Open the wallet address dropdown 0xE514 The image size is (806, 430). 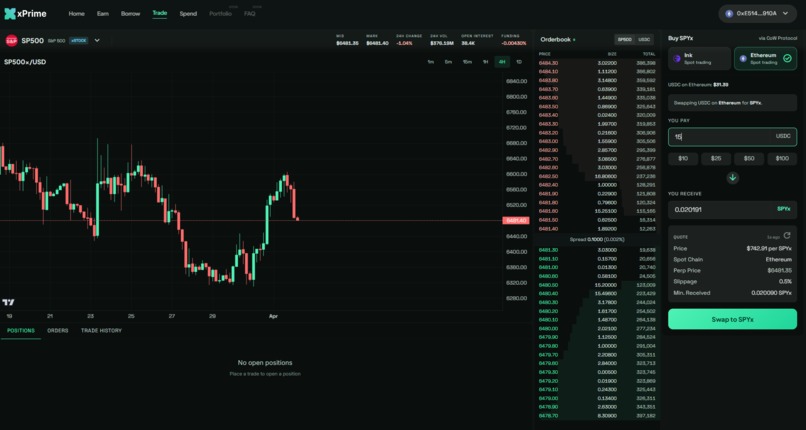(x=757, y=14)
